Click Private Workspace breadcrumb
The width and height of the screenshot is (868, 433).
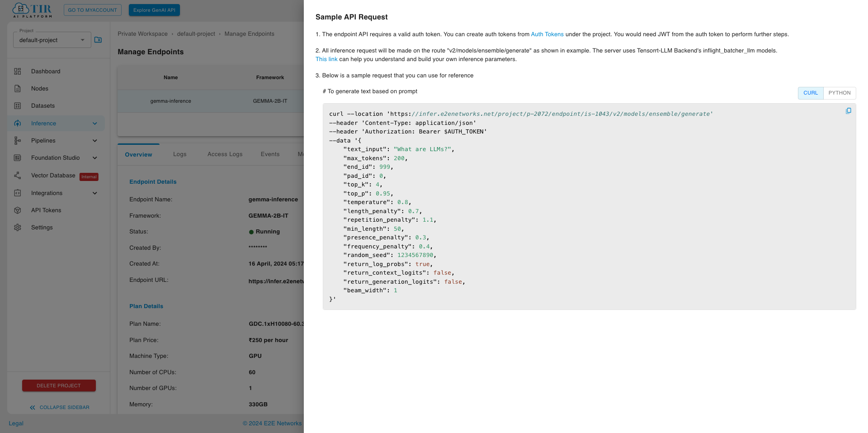[x=142, y=34]
